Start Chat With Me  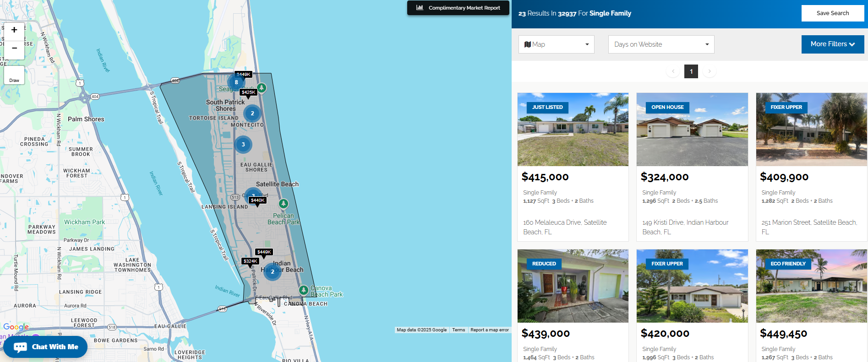coord(45,347)
